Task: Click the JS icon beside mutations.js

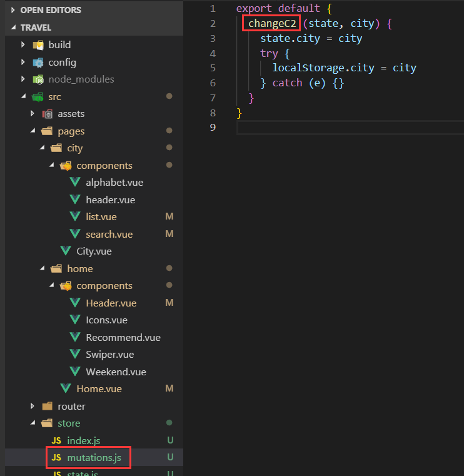Action: tap(56, 457)
